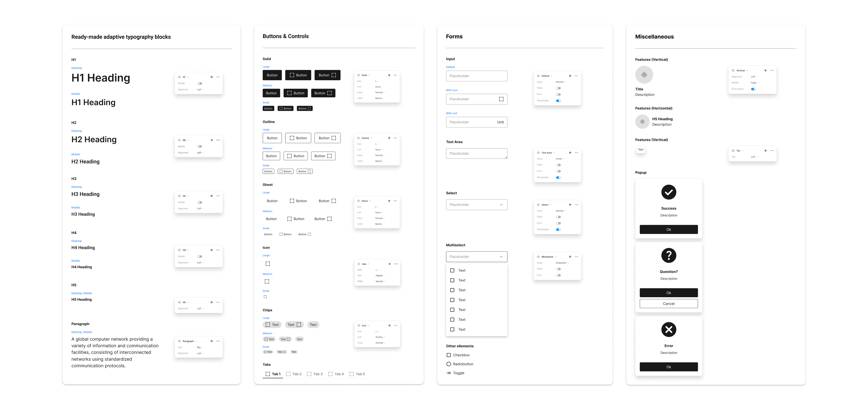Switch to Tab 3
The width and height of the screenshot is (868, 409).
click(315, 374)
